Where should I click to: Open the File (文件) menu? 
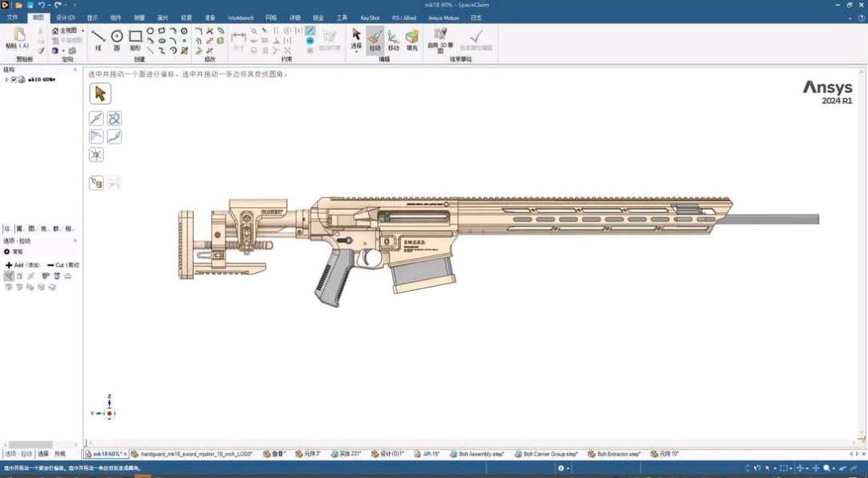12,17
